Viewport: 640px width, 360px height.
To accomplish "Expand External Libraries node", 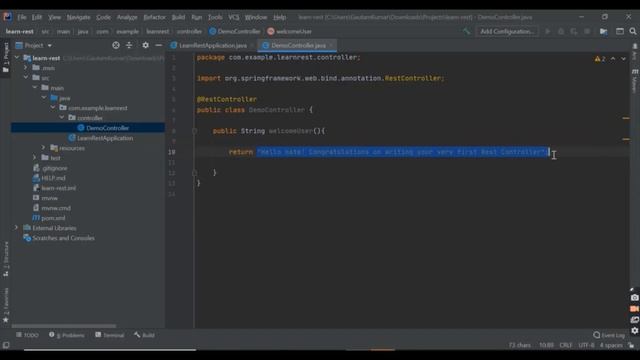I will 17,228.
